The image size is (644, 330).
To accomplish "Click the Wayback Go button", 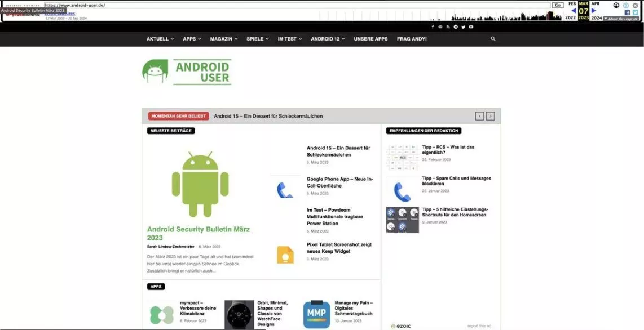I will (x=558, y=5).
